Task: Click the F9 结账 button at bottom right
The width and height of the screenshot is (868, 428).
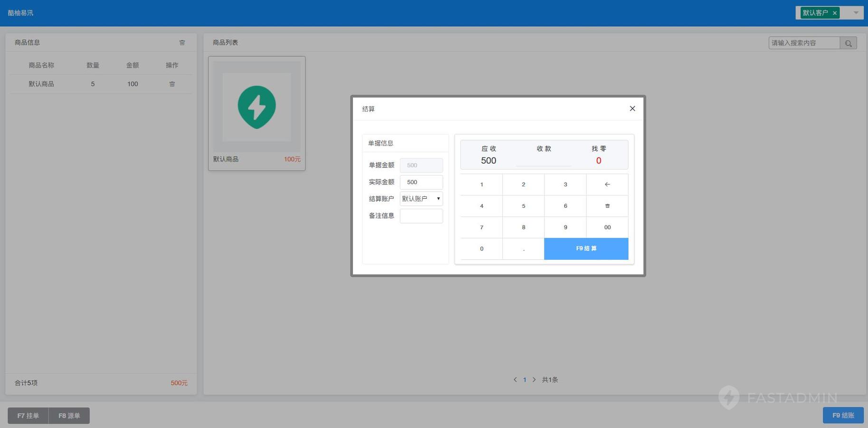Action: 843,415
